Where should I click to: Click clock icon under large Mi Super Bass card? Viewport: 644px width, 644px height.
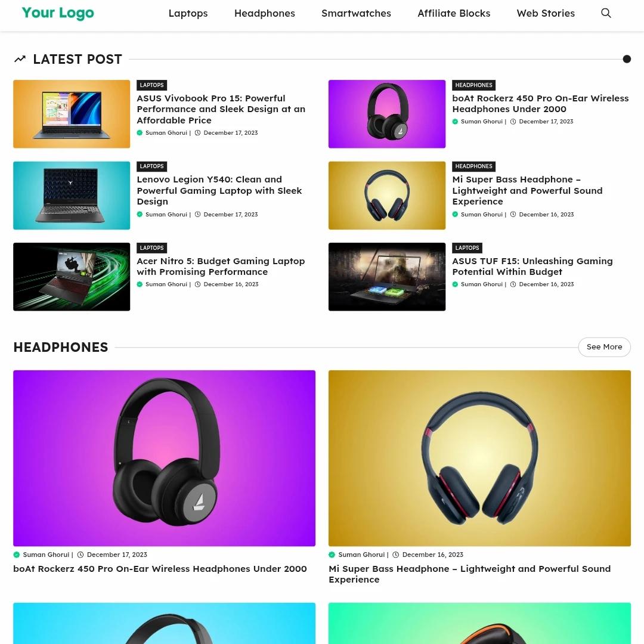pos(395,555)
